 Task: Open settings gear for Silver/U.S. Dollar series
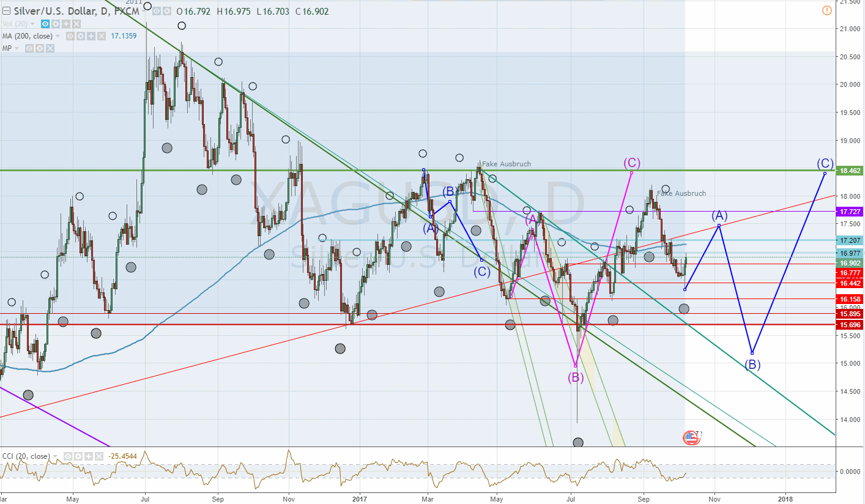tap(166, 12)
